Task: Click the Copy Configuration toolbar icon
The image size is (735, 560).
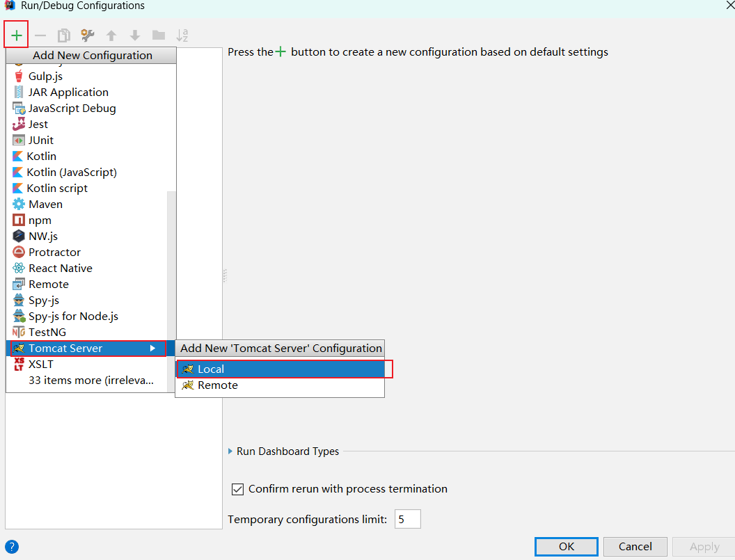Action: point(64,35)
